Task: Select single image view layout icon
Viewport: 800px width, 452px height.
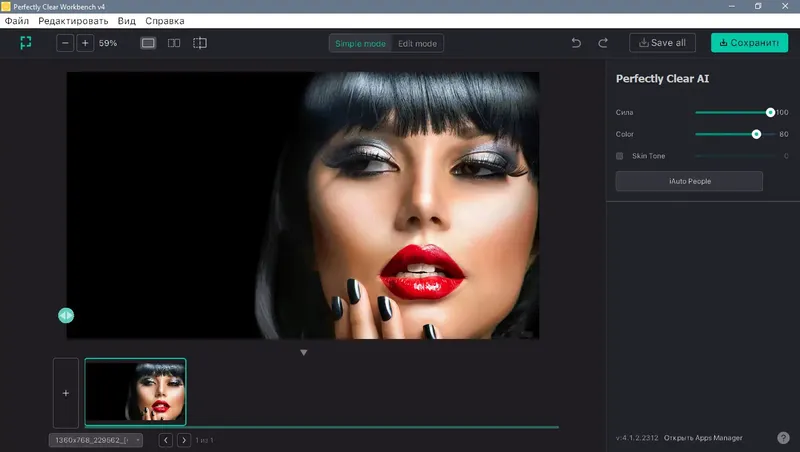Action: [x=148, y=43]
